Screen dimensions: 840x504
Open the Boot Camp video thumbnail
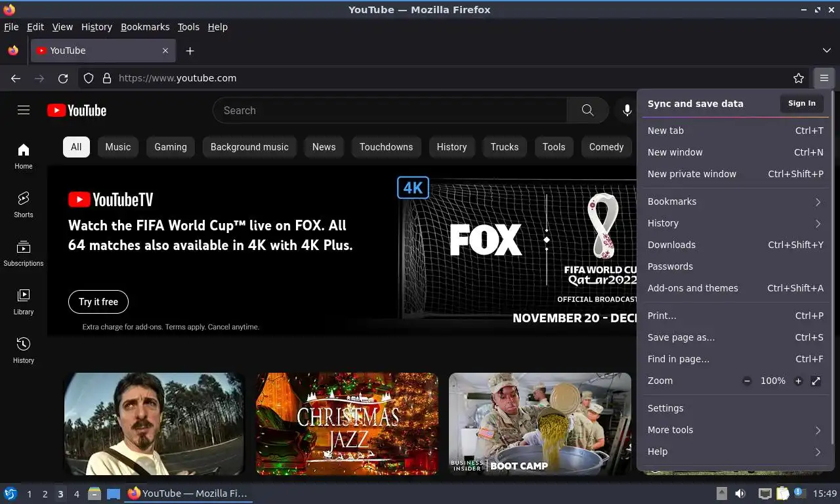[540, 424]
